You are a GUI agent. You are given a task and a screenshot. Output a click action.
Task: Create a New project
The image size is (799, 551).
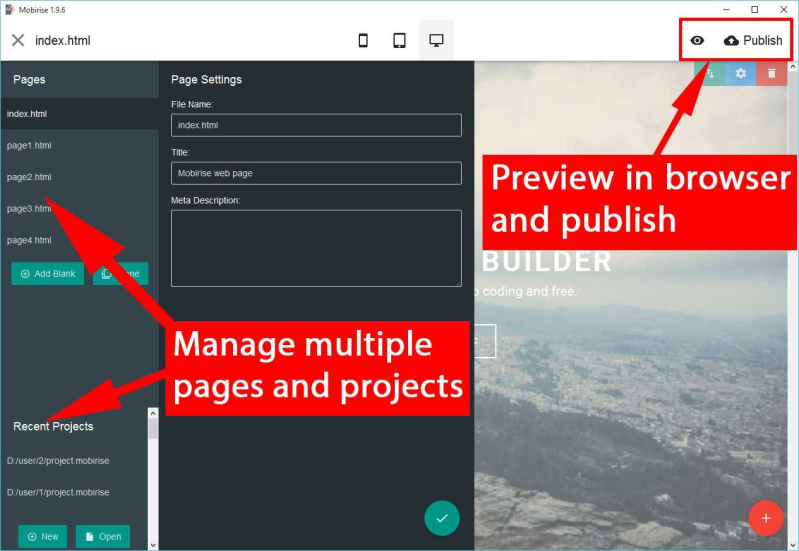[x=42, y=536]
